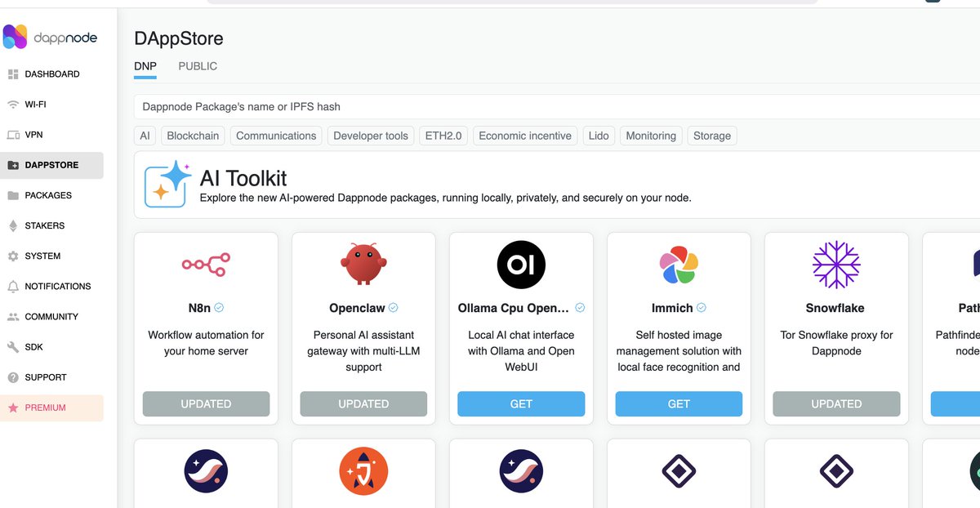
Task: Open the AI Toolkit banner
Action: tap(557, 184)
